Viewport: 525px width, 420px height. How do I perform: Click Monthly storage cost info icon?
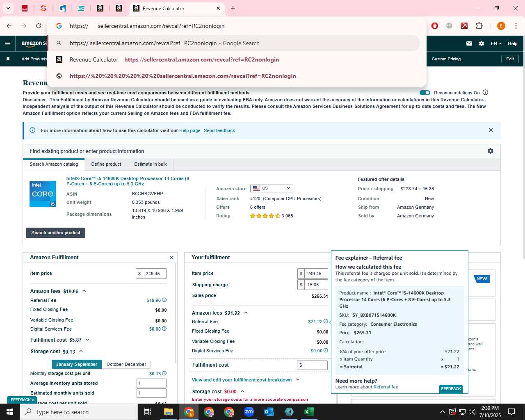pos(164,374)
